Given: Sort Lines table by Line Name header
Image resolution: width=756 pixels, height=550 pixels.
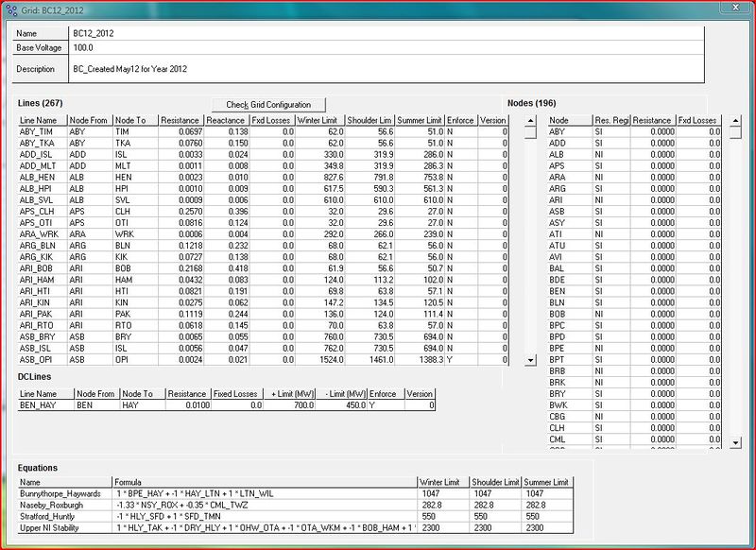Looking at the screenshot, I should coord(43,121).
